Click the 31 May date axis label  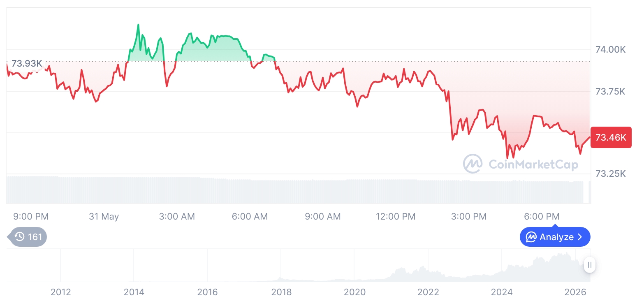click(x=104, y=216)
